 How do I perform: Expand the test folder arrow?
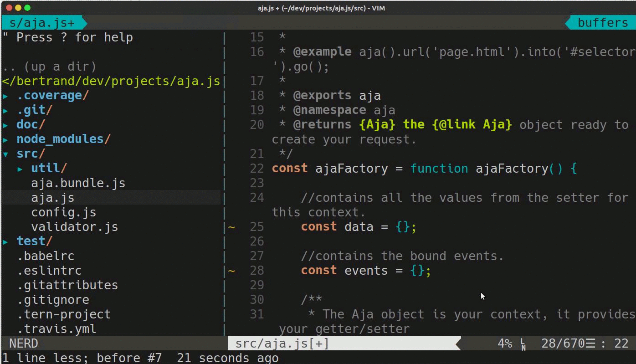tap(5, 242)
